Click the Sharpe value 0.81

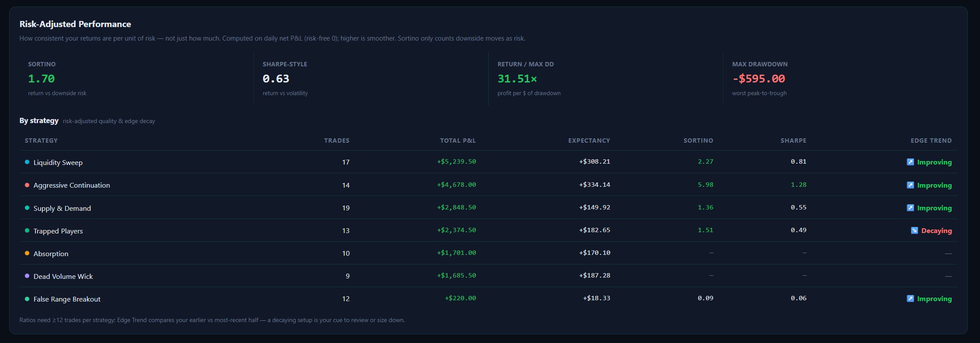(798, 161)
